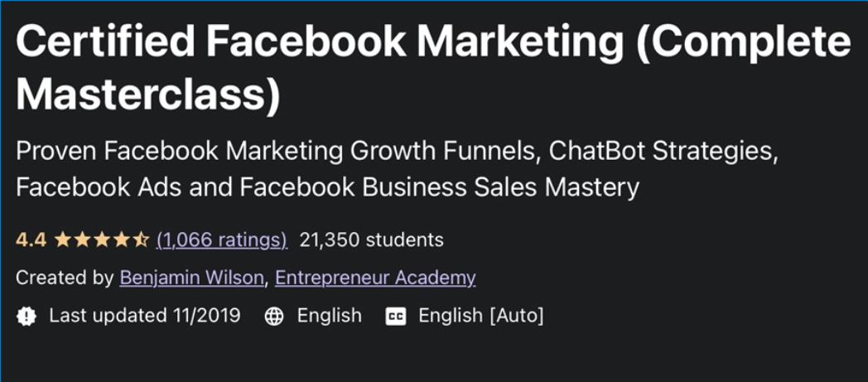The height and width of the screenshot is (382, 868).
Task: Click the third rating star
Action: 102,240
